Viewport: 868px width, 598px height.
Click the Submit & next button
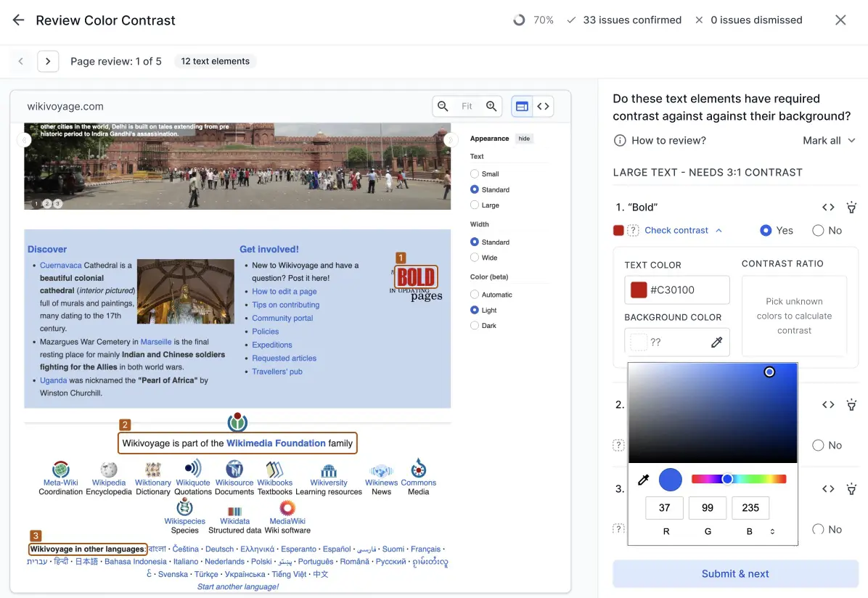pyautogui.click(x=735, y=573)
